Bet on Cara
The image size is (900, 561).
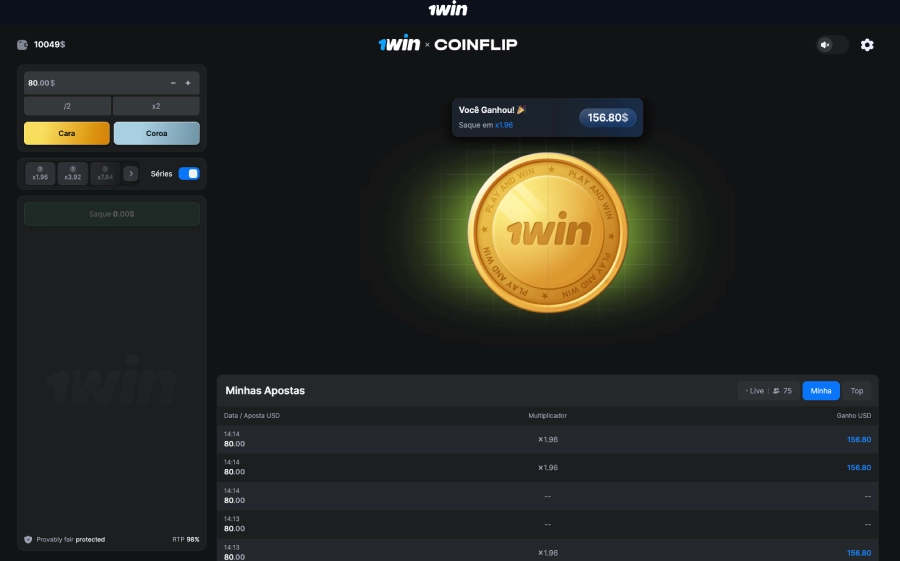click(67, 133)
